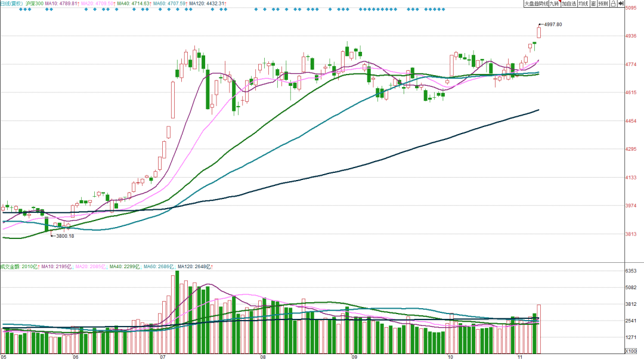Image resolution: width=644 pixels, height=360 pixels.
Task: Open the 大盘趋势线 market trend line button
Action: coord(536,4)
